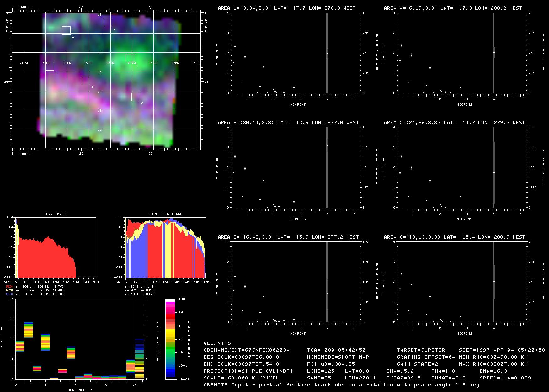Screen dimensions: 549x392
Task: Click the LINE=125 value
Action: (321, 371)
